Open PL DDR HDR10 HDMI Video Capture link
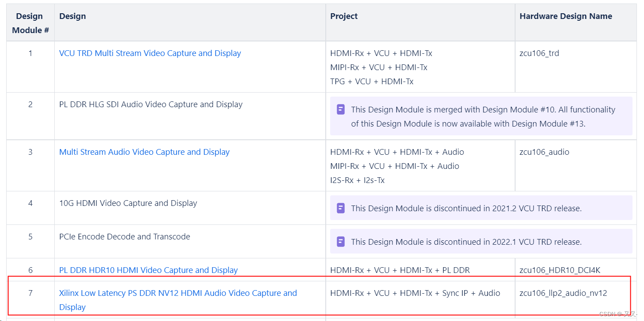Viewport: 644px width, 321px height. (x=148, y=270)
